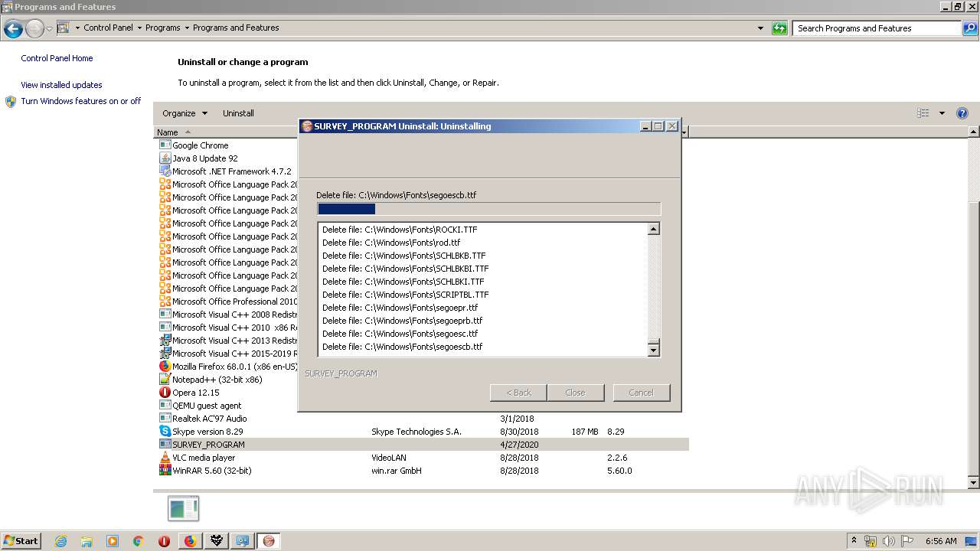980x551 pixels.
Task: Go back with the navigation arrow
Action: [13, 29]
